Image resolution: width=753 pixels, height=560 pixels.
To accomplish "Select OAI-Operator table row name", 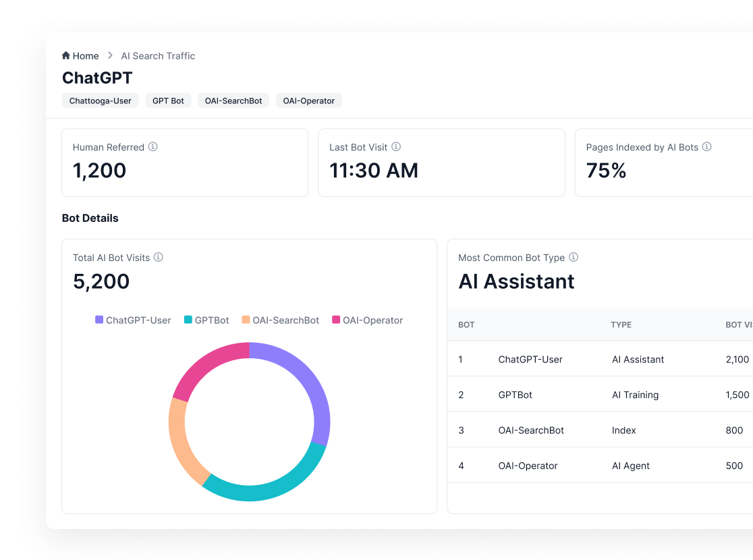I will (528, 466).
